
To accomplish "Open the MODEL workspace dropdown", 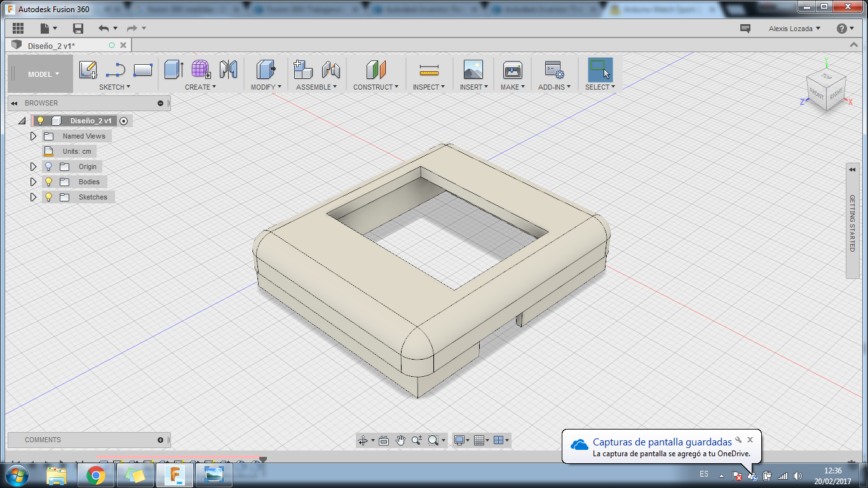I will 40,74.
